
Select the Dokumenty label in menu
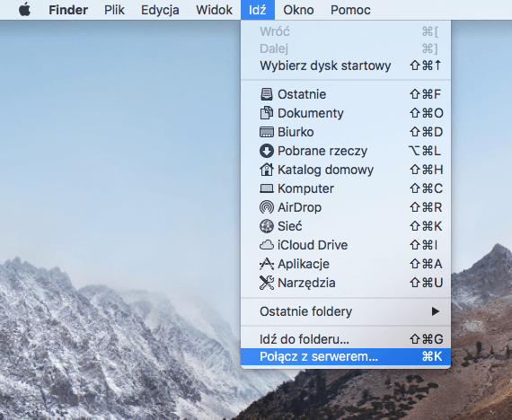pyautogui.click(x=311, y=113)
